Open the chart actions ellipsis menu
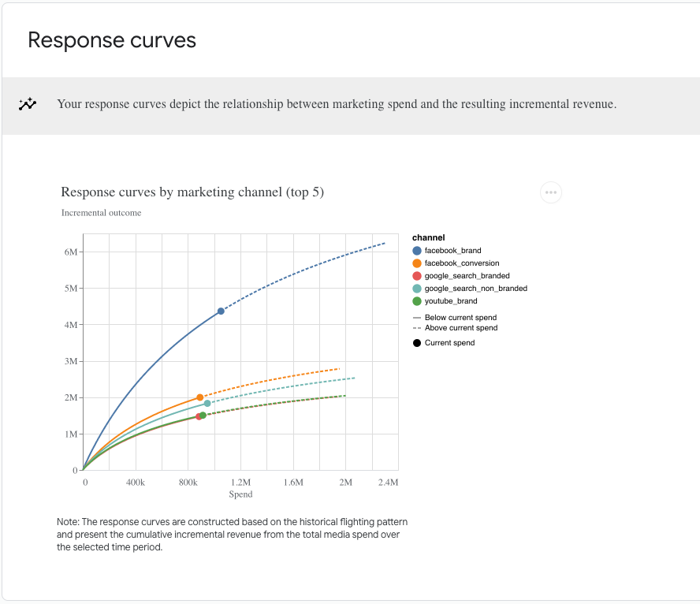The height and width of the screenshot is (604, 700). (x=551, y=192)
